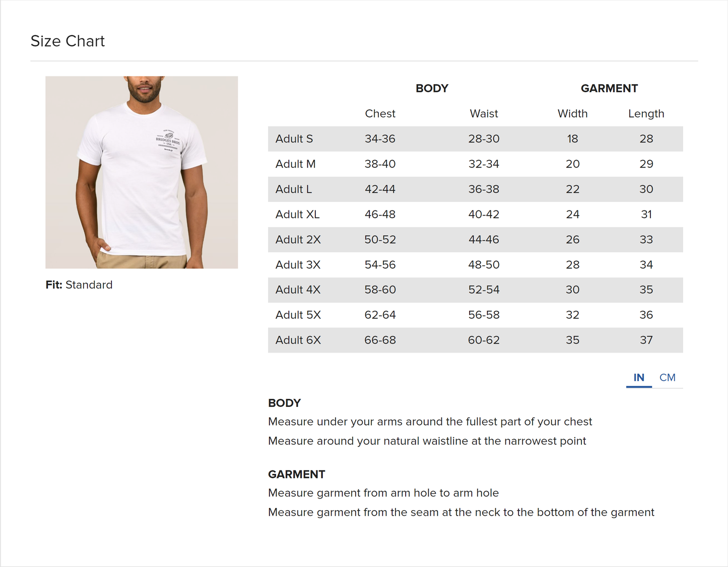Select the IN units tab

click(x=638, y=378)
